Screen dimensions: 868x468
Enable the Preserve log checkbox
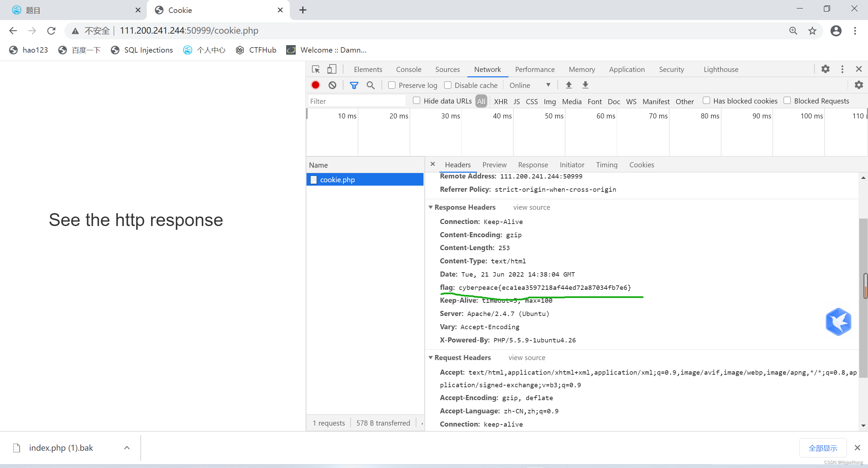point(392,85)
